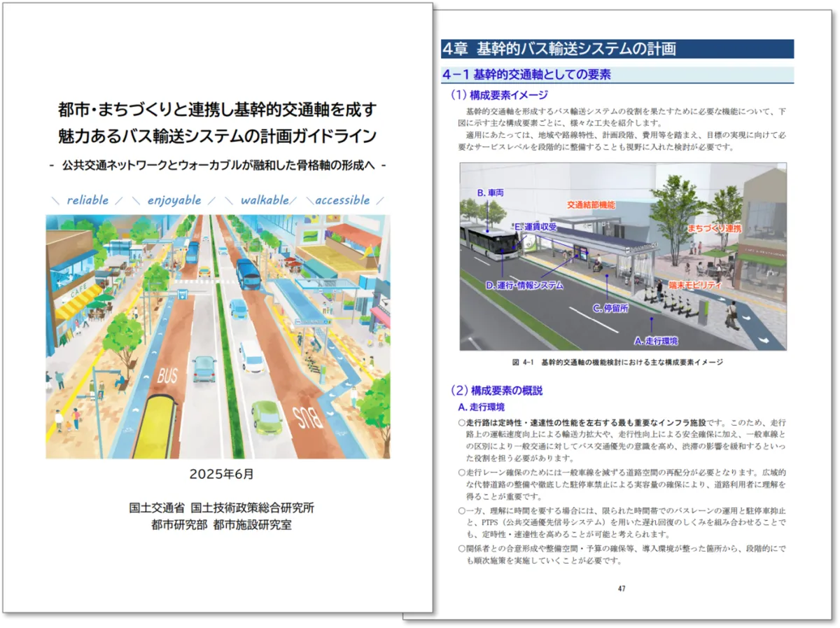
Task: Select the '交通結節機能' label in figure
Action: (x=591, y=205)
